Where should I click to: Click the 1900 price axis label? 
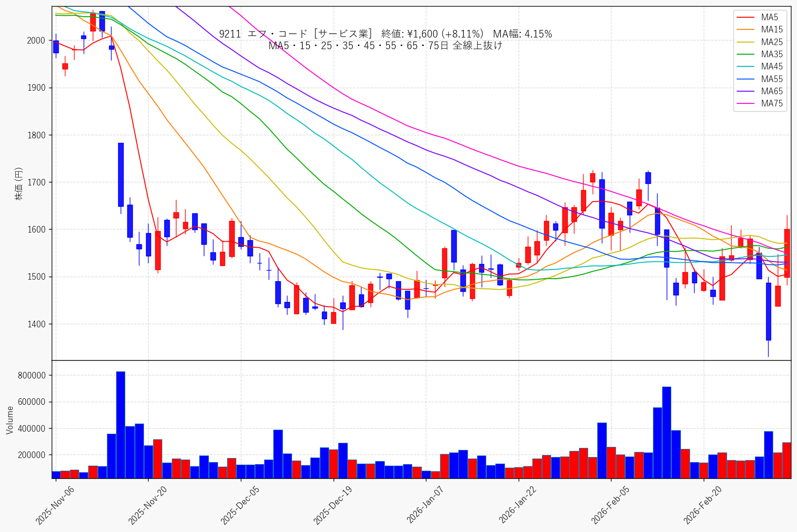pyautogui.click(x=36, y=88)
